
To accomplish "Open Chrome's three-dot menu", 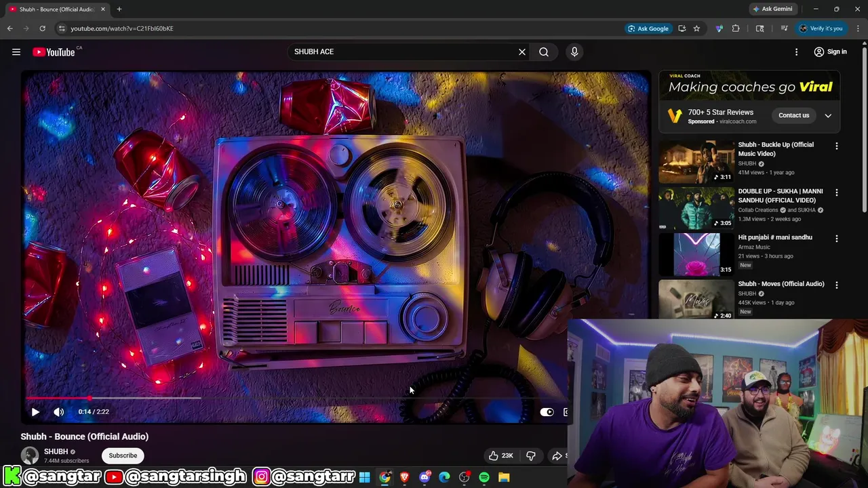I will [x=858, y=28].
